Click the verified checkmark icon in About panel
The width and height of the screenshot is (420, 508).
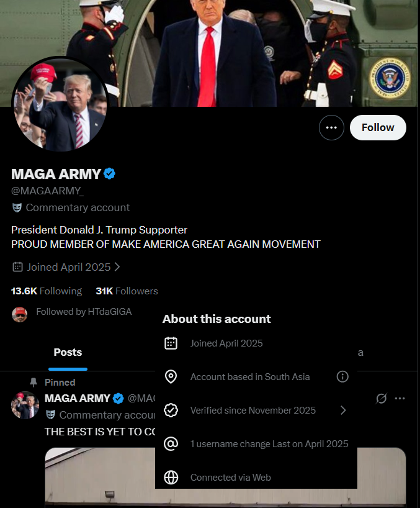click(171, 410)
